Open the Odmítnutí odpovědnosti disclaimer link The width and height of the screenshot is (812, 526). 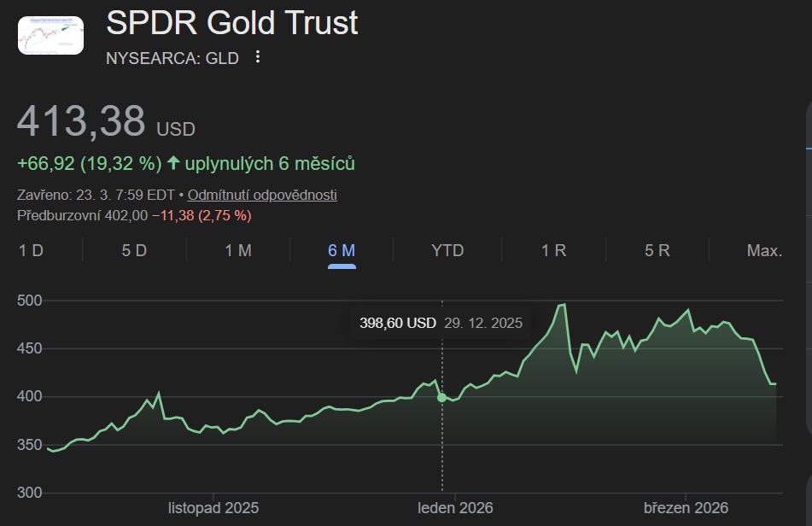262,195
